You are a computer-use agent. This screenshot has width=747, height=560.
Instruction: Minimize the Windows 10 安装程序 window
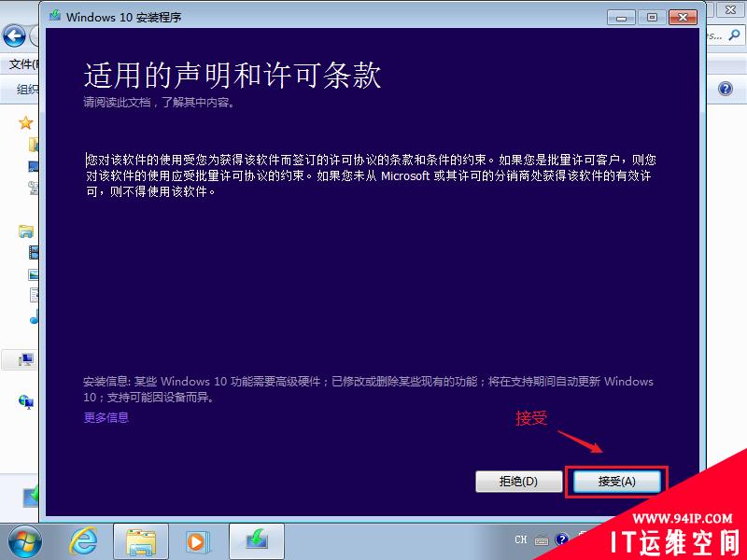(x=621, y=18)
